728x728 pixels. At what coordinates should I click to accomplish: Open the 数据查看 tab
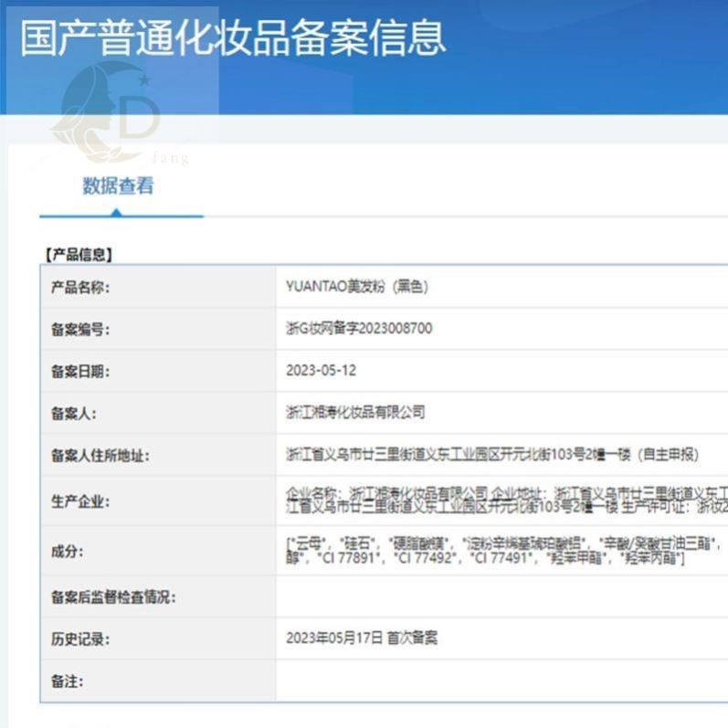click(x=118, y=185)
